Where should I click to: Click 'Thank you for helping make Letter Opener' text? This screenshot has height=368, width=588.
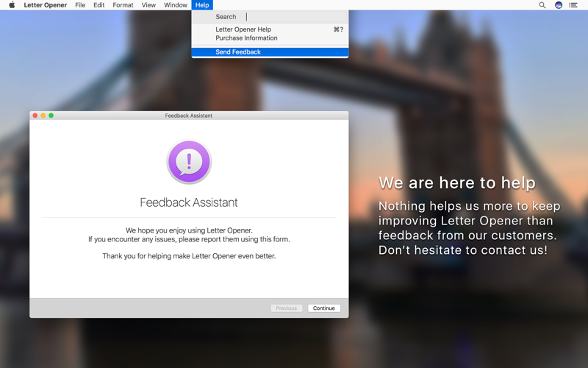click(x=189, y=255)
